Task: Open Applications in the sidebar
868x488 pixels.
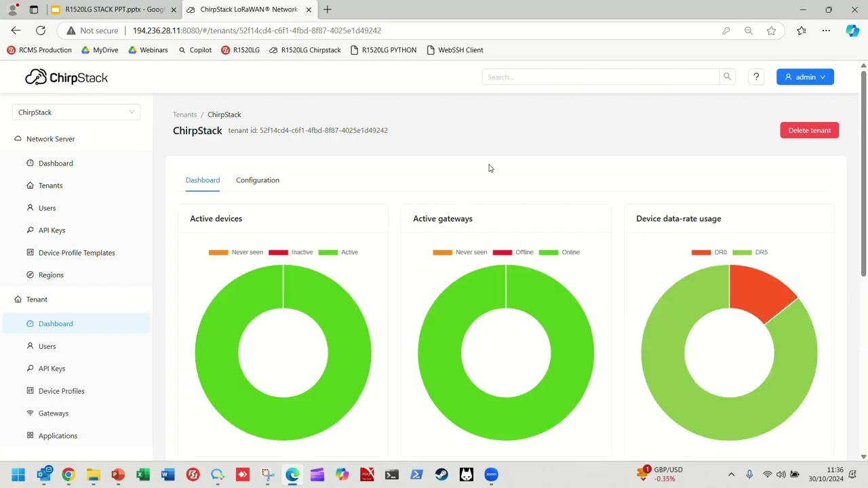Action: [x=58, y=436]
